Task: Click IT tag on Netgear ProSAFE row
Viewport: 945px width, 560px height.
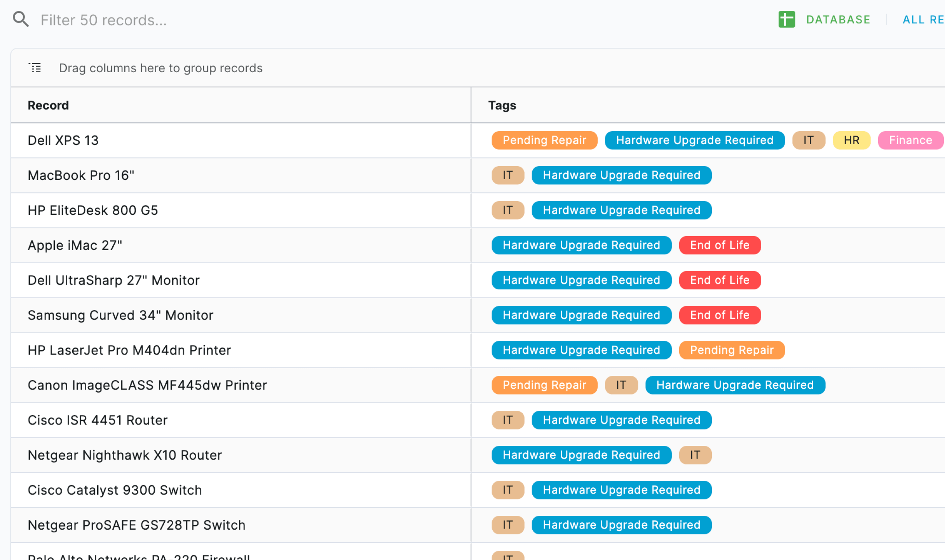Action: coord(508,525)
